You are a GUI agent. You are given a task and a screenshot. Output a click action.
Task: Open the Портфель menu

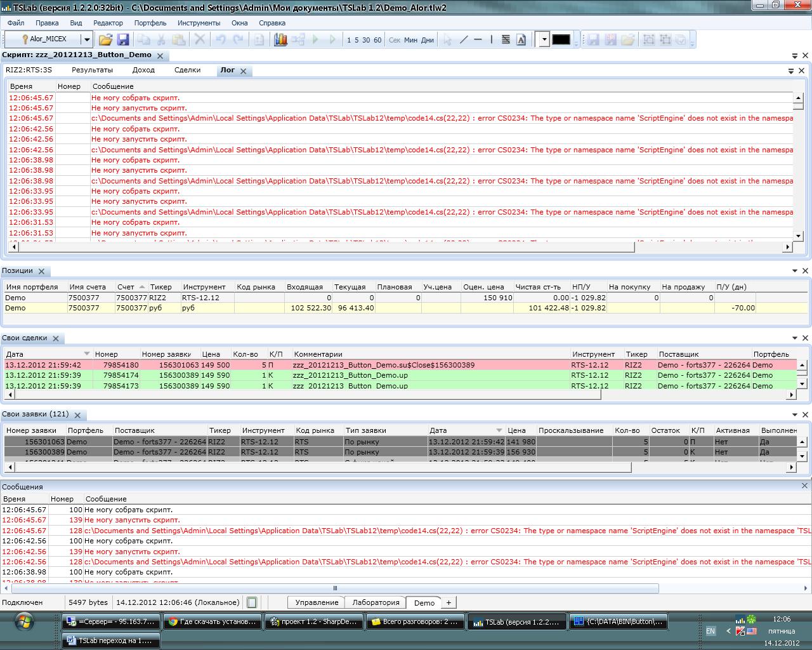[x=150, y=23]
